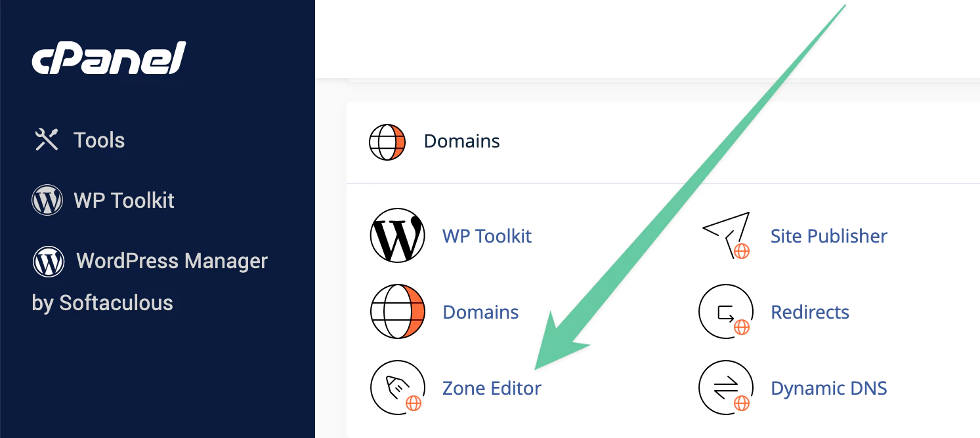Click the globe icon in the Domains section header
Viewport: 980px width, 438px height.
coord(387,141)
